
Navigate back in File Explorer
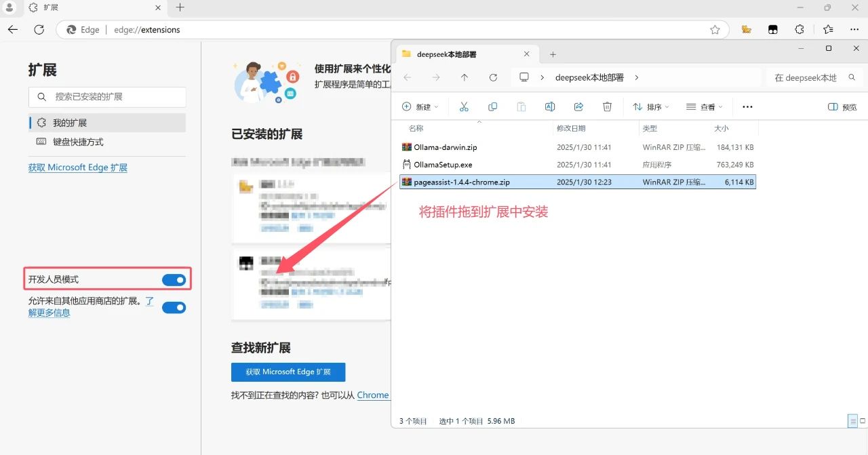click(x=408, y=77)
